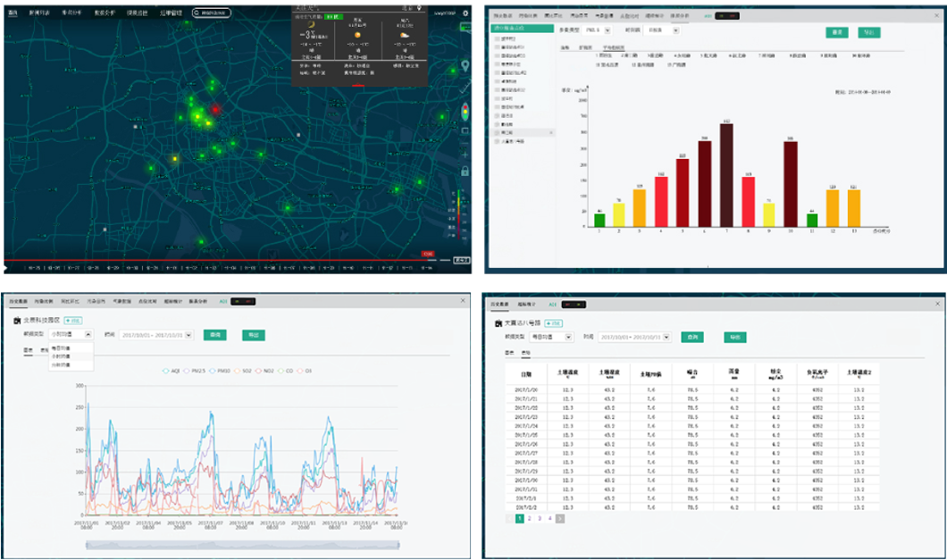The height and width of the screenshot is (560, 947).
Task: Toggle the O3 series in chart legend
Action: 304,371
